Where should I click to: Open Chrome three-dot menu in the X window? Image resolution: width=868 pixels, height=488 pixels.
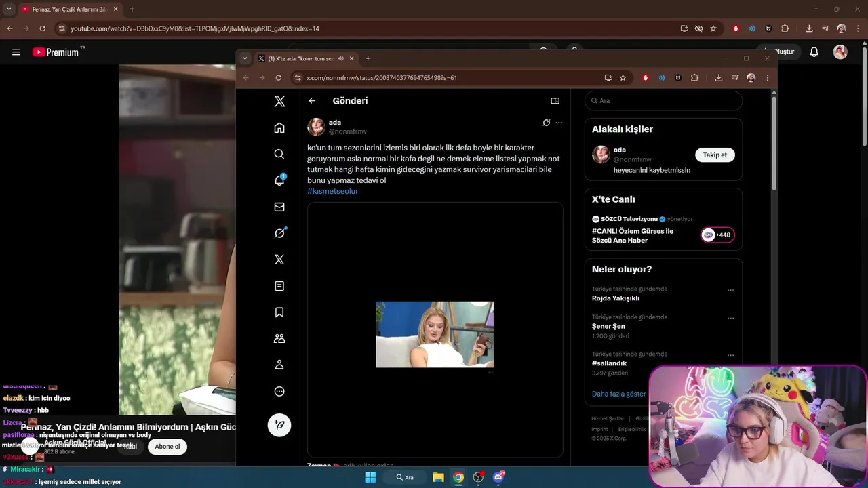(767, 78)
